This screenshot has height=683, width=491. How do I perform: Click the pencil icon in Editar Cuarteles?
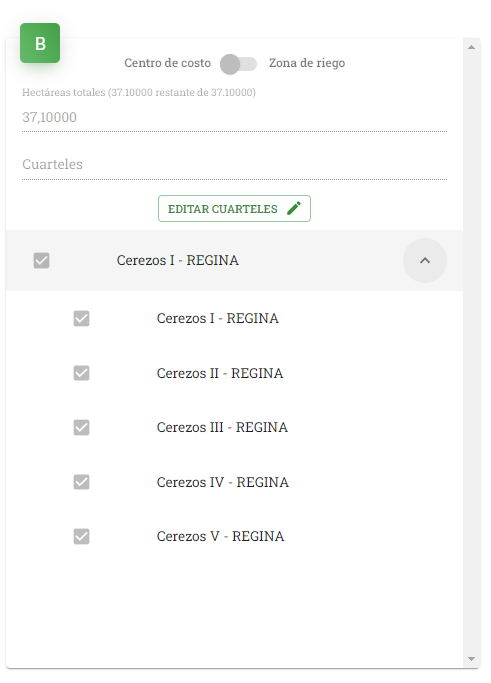(x=294, y=208)
